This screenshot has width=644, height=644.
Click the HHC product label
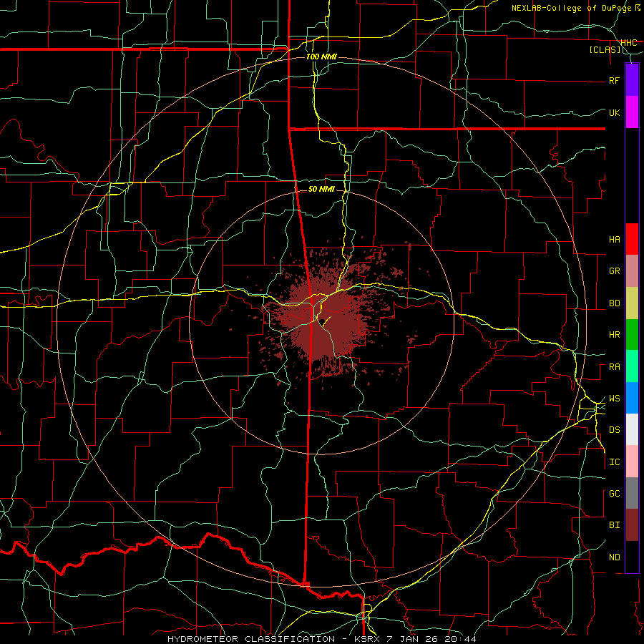(x=628, y=43)
